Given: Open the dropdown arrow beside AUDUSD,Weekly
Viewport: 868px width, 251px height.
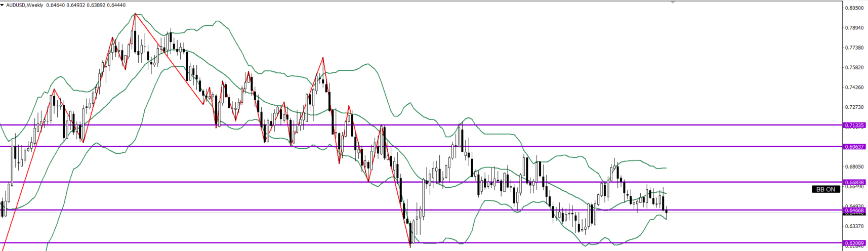Looking at the screenshot, I should click(3, 5).
